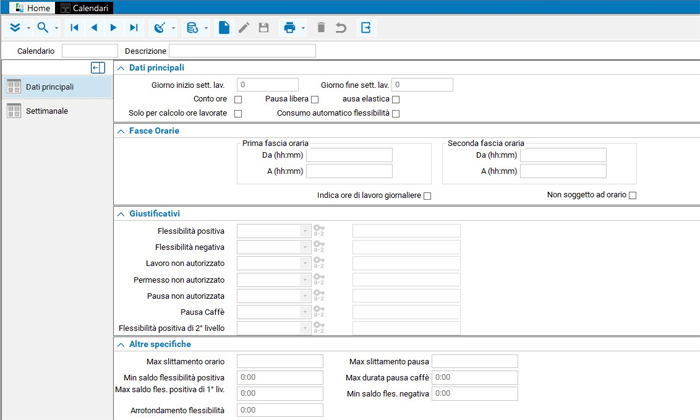Screen dimensions: 700x420
Task: Open the Flessibilità positiva dropdown
Action: tap(305, 231)
